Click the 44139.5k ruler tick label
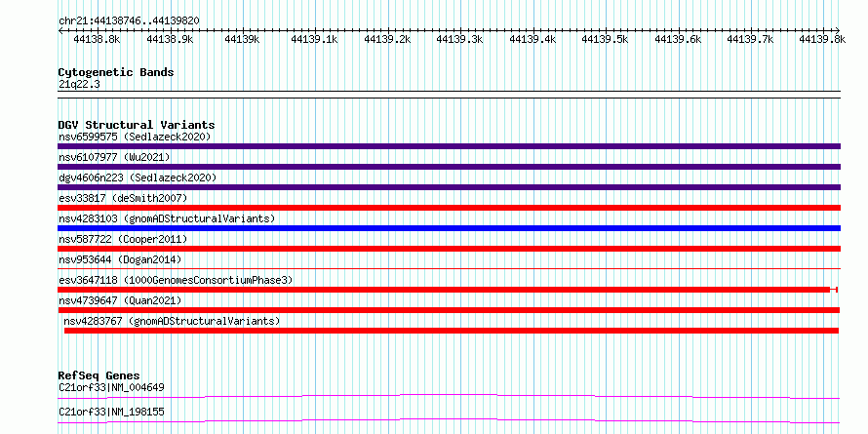868x434 pixels. [605, 39]
